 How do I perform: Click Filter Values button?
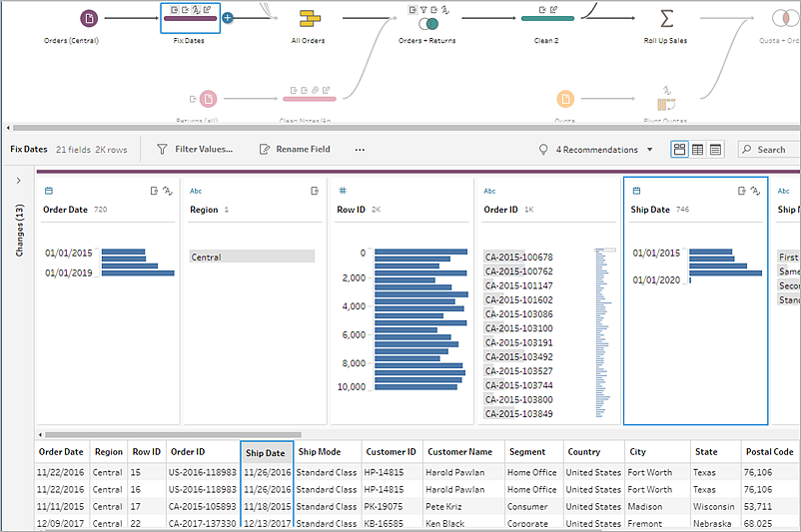[x=195, y=149]
